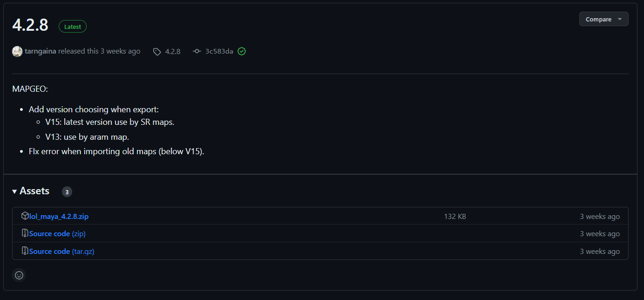Screen dimensions: 644x300
Task: Click the Compare dropdown arrow
Action: click(x=619, y=19)
